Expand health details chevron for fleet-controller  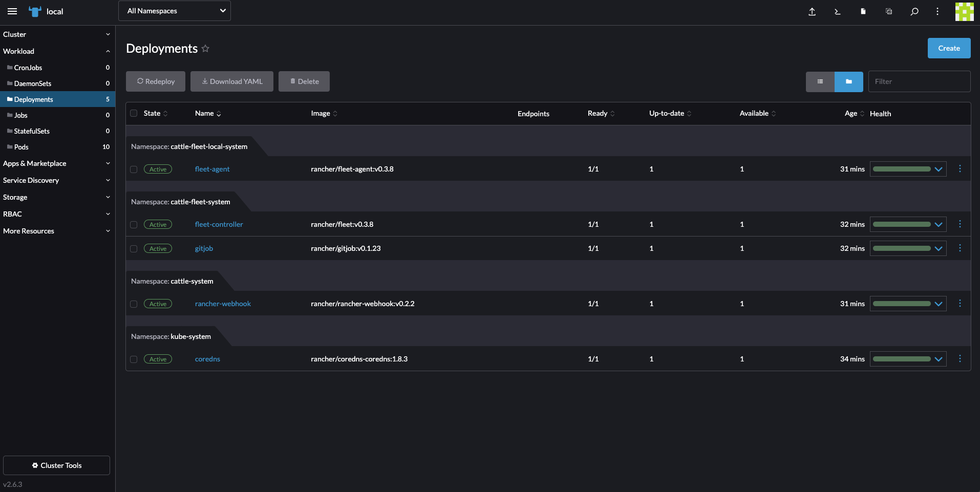tap(939, 225)
